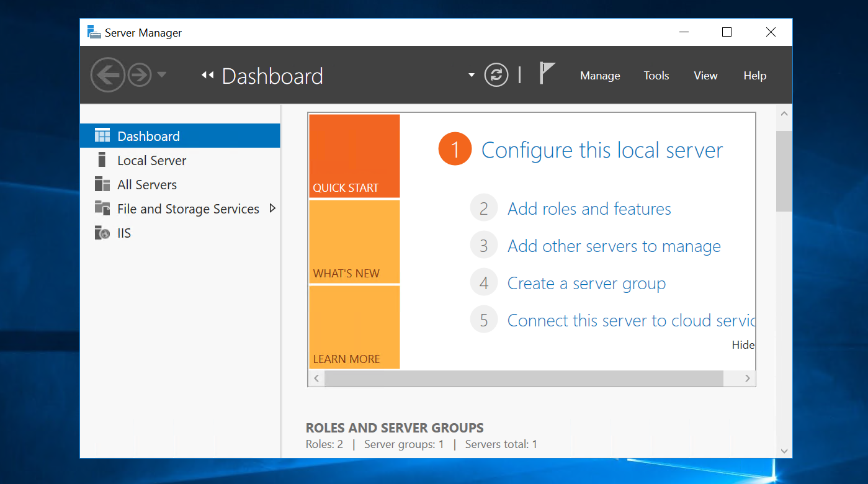868x484 pixels.
Task: Click the All Servers icon
Action: point(102,184)
